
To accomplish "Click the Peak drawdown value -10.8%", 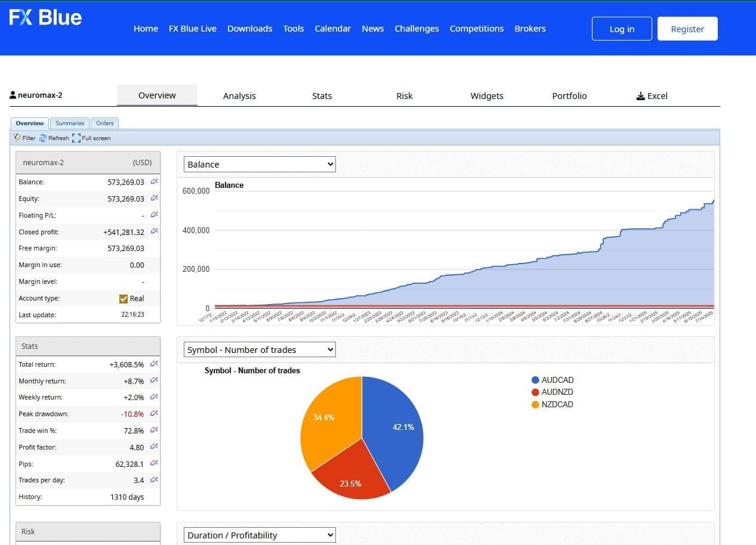I will 132,414.
